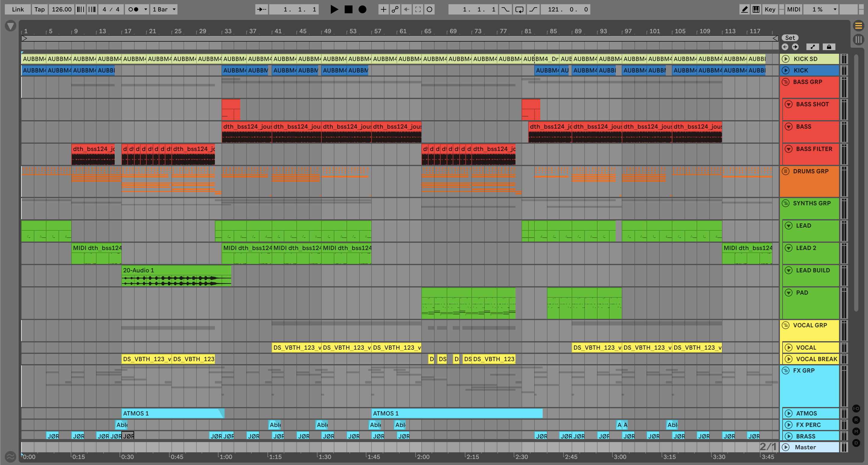Click the Tap tempo button

click(40, 9)
